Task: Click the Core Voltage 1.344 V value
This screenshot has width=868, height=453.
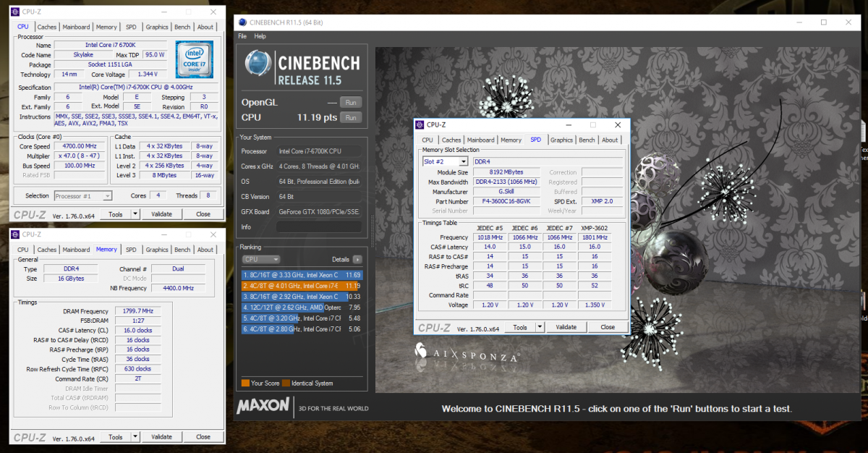Action: pos(148,74)
